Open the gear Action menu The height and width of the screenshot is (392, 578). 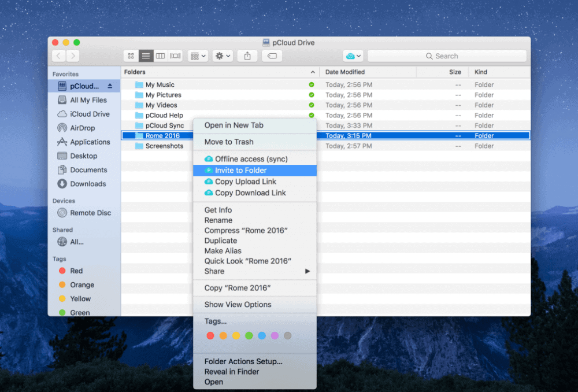tap(223, 56)
